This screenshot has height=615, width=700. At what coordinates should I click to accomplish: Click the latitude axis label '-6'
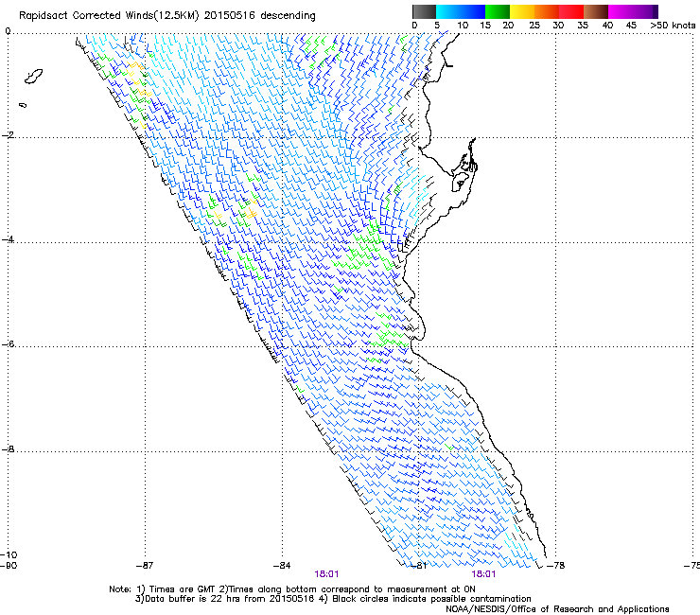click(9, 344)
